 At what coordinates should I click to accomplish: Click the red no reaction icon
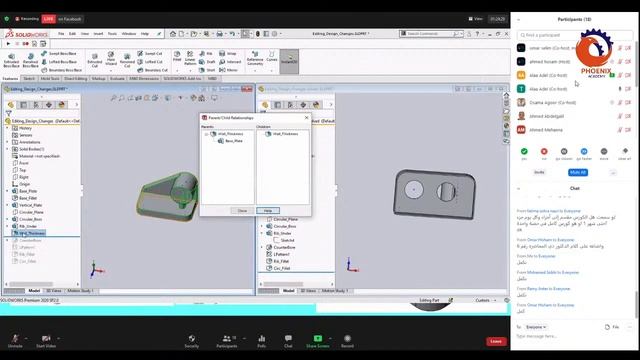point(544,151)
